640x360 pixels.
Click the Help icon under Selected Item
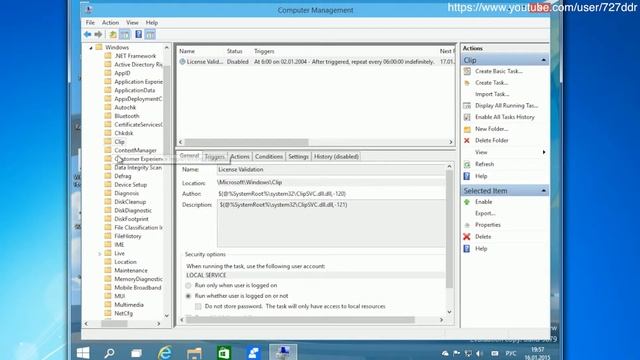467,249
